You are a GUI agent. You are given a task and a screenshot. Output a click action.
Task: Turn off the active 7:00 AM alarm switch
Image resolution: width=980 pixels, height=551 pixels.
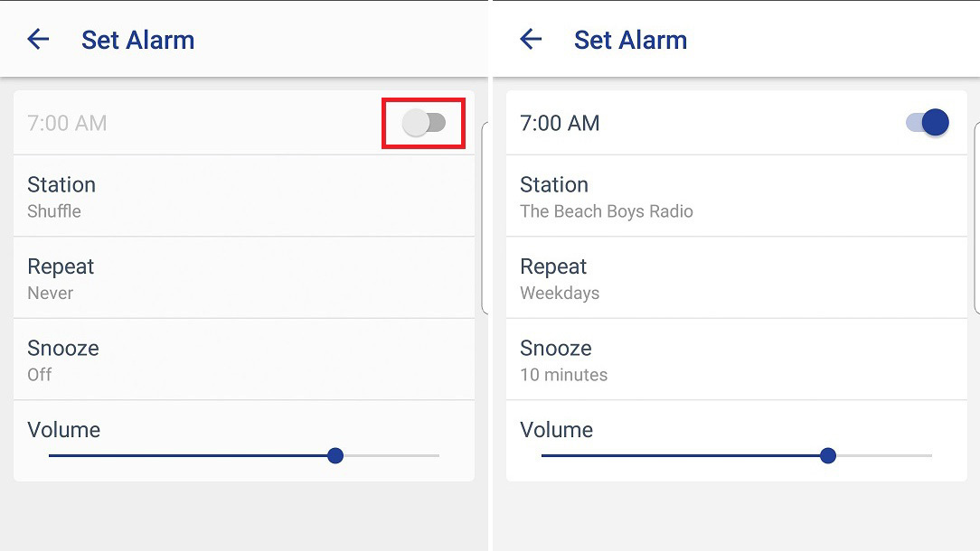(x=928, y=123)
